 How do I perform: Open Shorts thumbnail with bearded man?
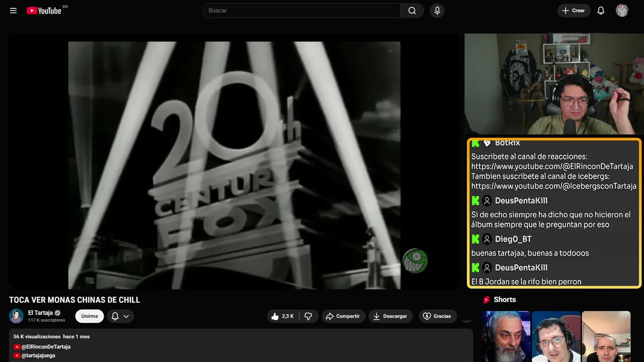tap(506, 336)
